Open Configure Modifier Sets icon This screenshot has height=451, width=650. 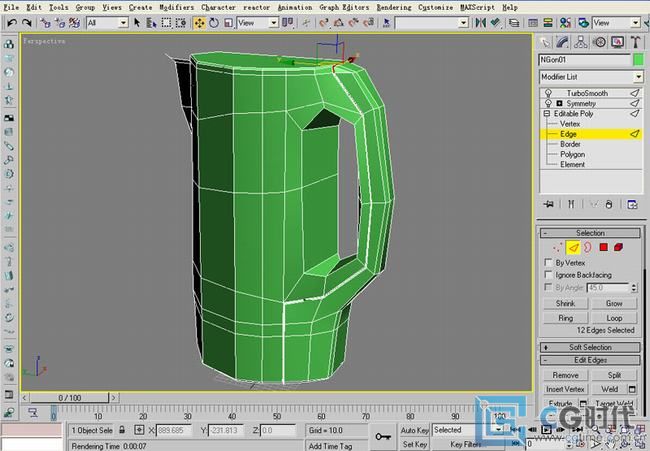pyautogui.click(x=632, y=204)
